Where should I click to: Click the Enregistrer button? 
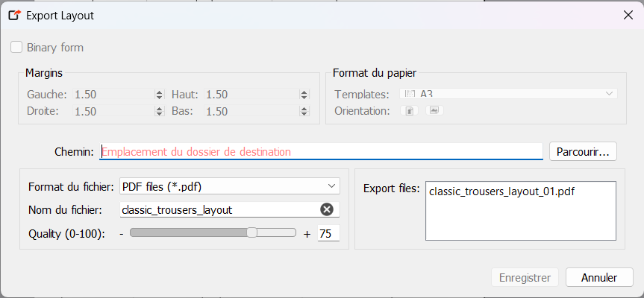tap(525, 278)
